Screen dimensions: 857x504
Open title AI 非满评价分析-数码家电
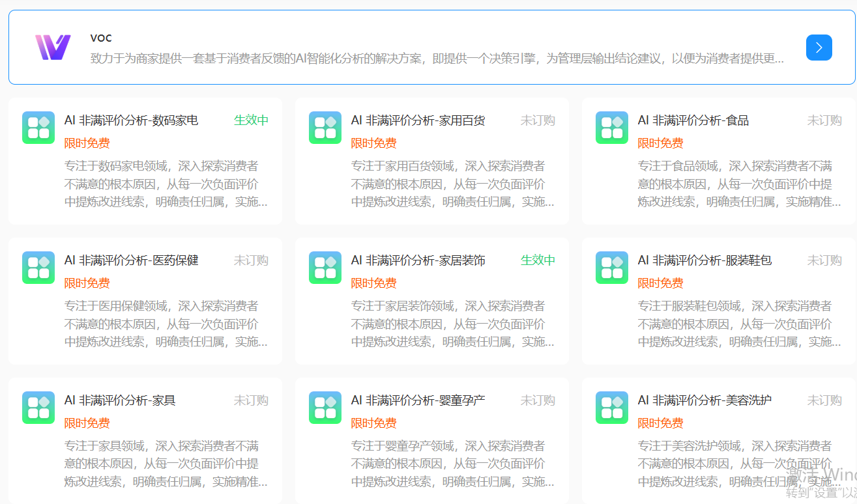[131, 120]
